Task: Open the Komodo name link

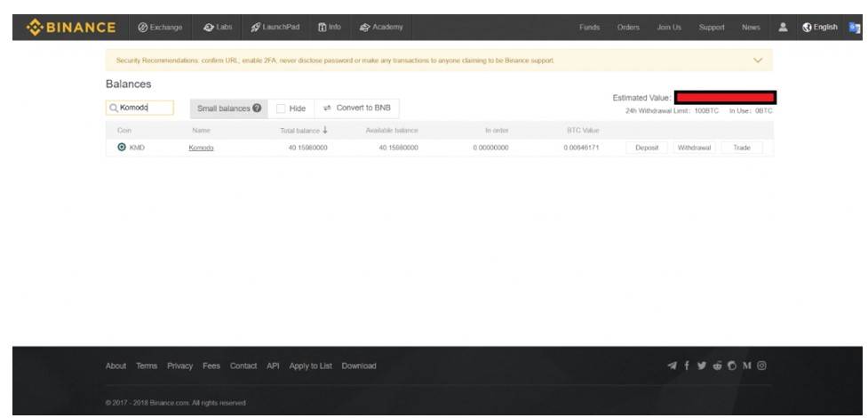Action: (x=201, y=148)
